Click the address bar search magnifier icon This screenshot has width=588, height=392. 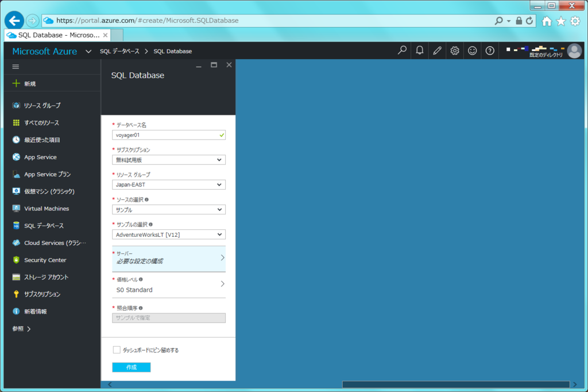[x=498, y=21]
